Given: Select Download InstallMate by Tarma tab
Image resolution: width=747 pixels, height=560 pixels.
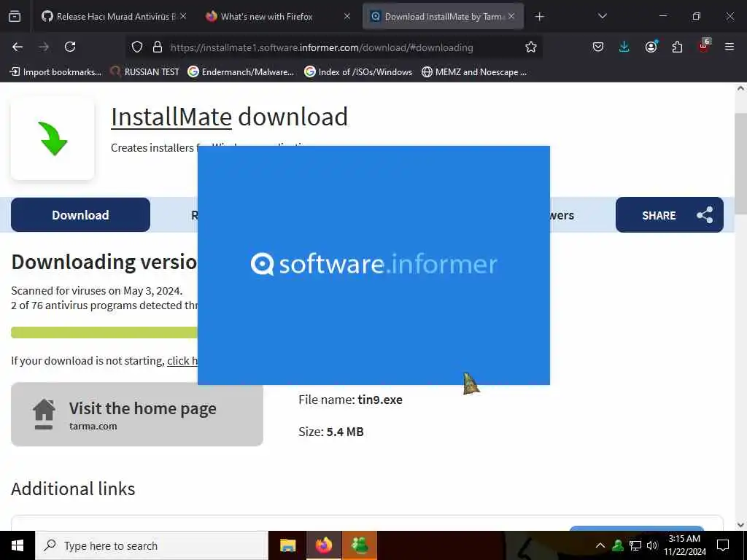Looking at the screenshot, I should tap(442, 16).
